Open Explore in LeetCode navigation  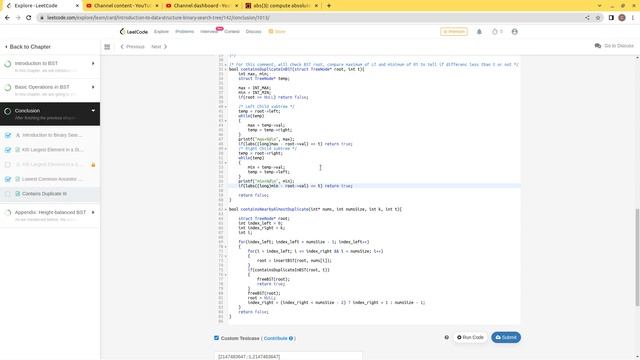(161, 31)
